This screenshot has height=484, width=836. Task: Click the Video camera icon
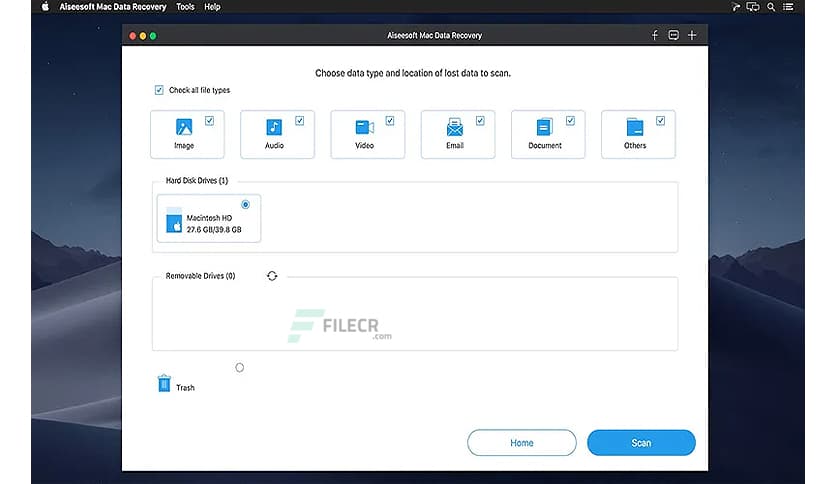[x=365, y=127]
